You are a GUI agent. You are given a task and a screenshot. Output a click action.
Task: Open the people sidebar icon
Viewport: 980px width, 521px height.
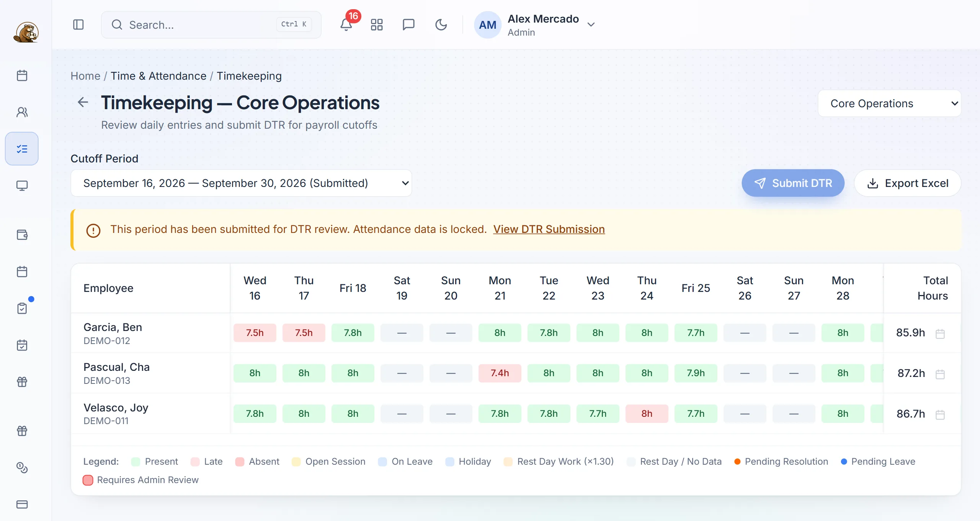click(x=22, y=112)
